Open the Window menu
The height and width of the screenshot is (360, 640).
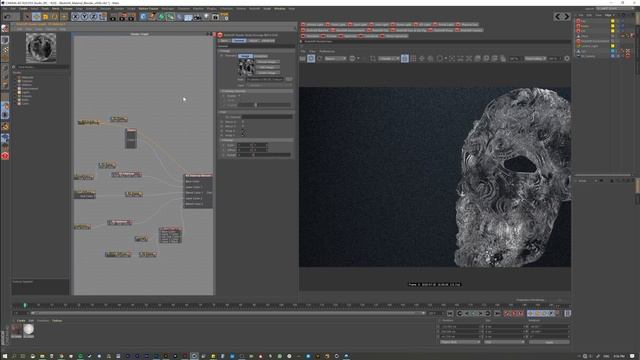(280, 9)
